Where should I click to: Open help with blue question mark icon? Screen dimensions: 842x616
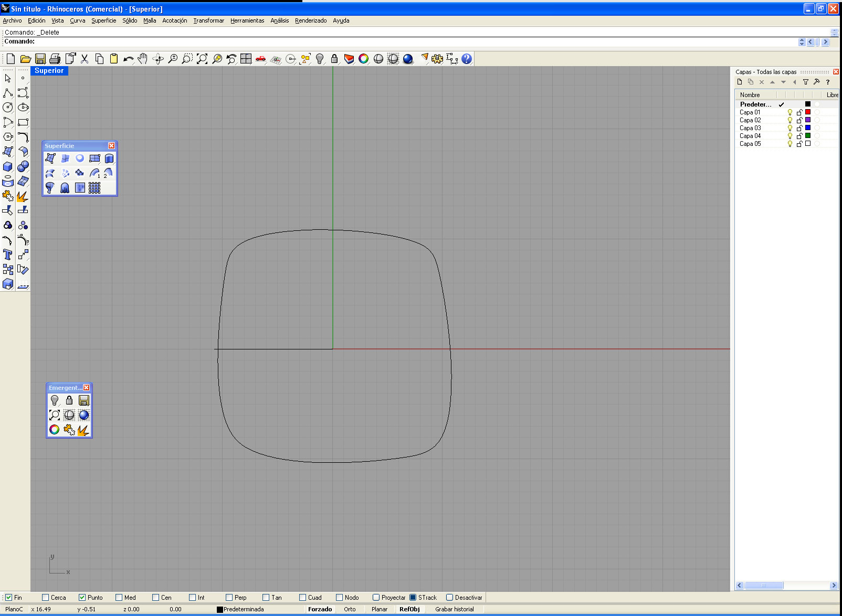[466, 59]
